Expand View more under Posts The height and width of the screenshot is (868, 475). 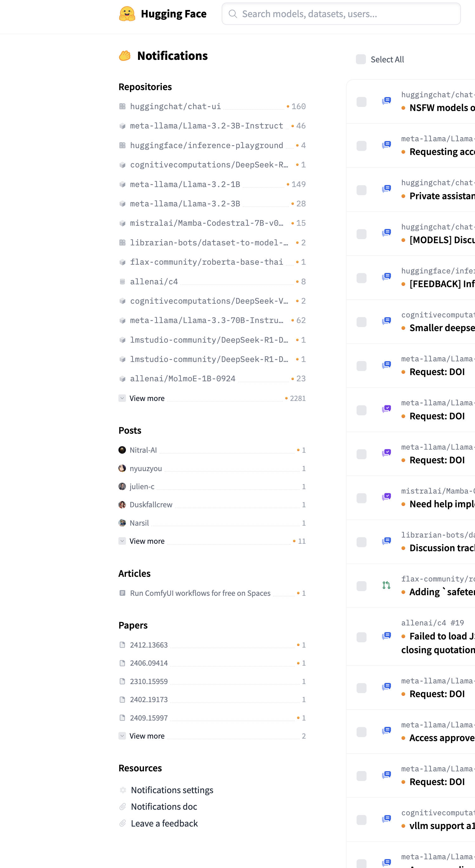pyautogui.click(x=147, y=541)
